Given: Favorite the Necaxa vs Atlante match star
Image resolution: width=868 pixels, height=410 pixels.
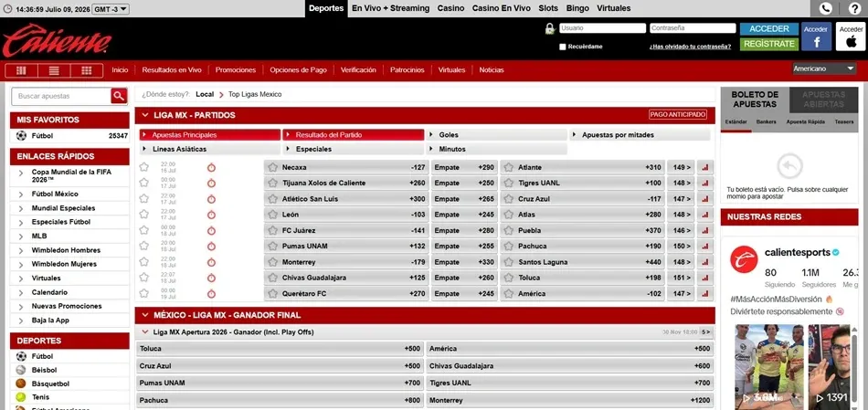Looking at the screenshot, I should pyautogui.click(x=144, y=166).
